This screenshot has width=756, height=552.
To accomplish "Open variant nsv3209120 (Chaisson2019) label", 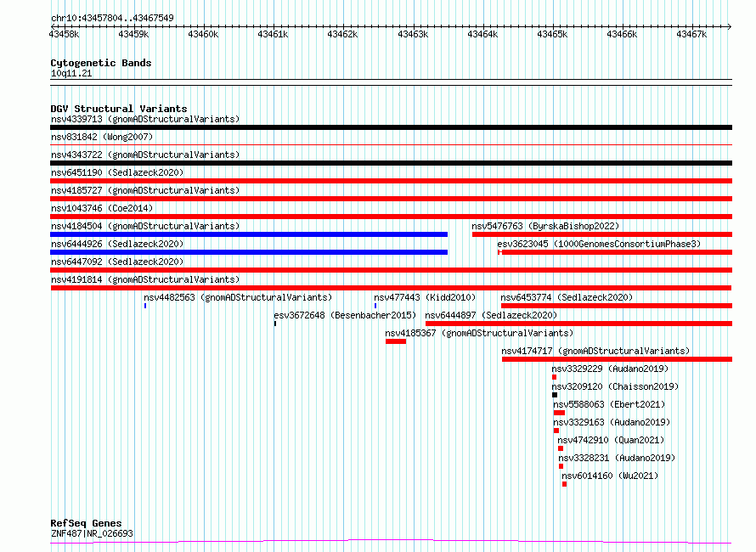I will pyautogui.click(x=615, y=386).
